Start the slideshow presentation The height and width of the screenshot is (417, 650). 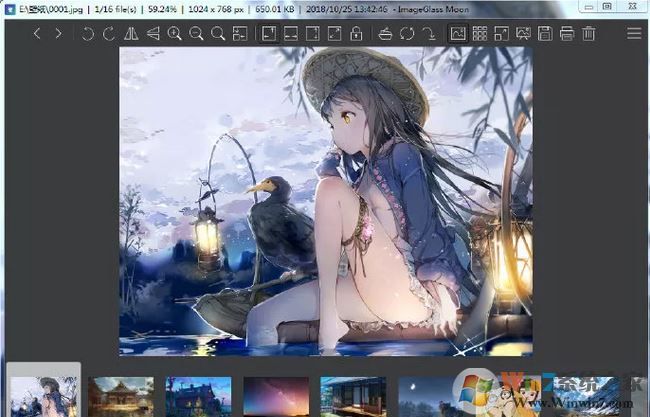[523, 34]
